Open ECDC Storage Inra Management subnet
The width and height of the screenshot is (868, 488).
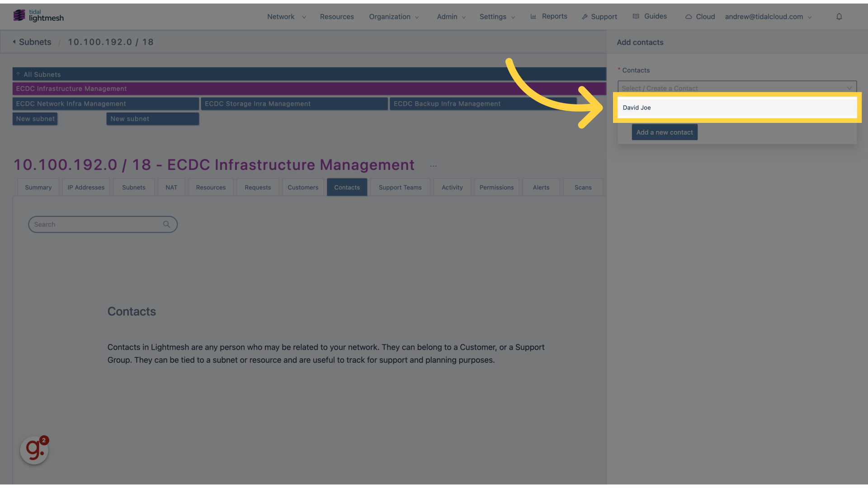(294, 103)
